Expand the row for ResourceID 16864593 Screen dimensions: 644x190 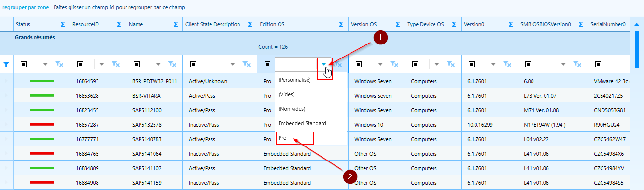coord(6,81)
